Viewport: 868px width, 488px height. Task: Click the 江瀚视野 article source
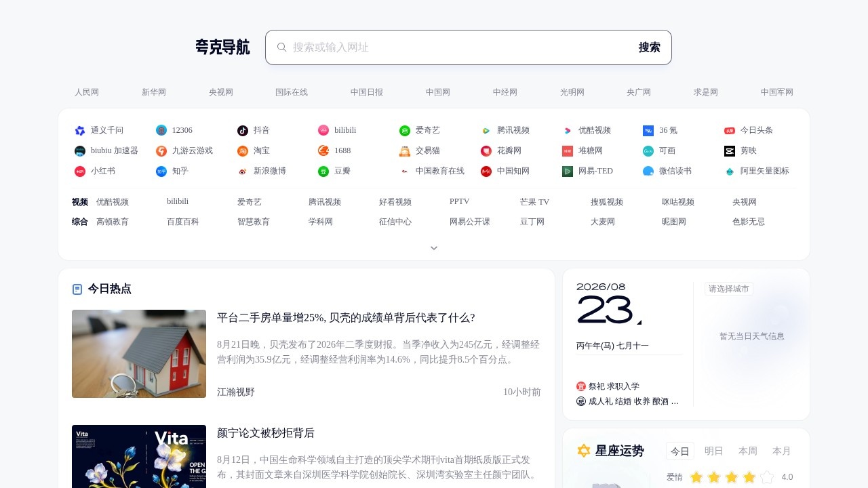pyautogui.click(x=236, y=392)
